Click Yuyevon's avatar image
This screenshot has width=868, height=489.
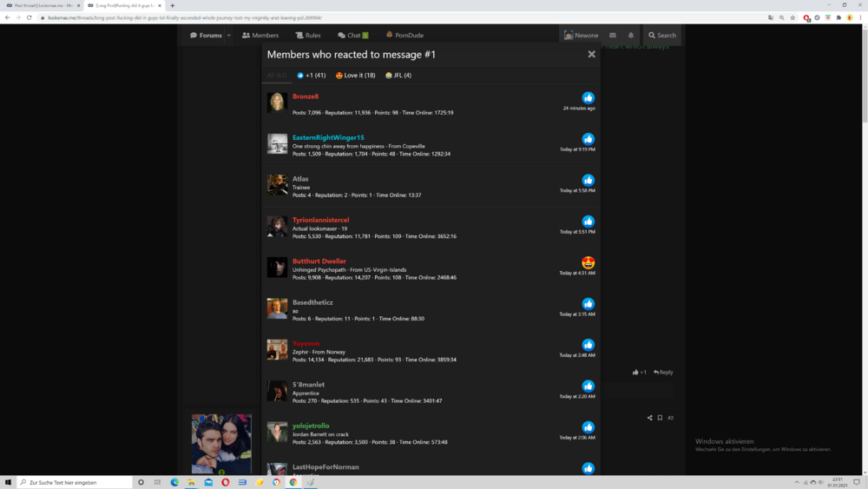tap(278, 349)
